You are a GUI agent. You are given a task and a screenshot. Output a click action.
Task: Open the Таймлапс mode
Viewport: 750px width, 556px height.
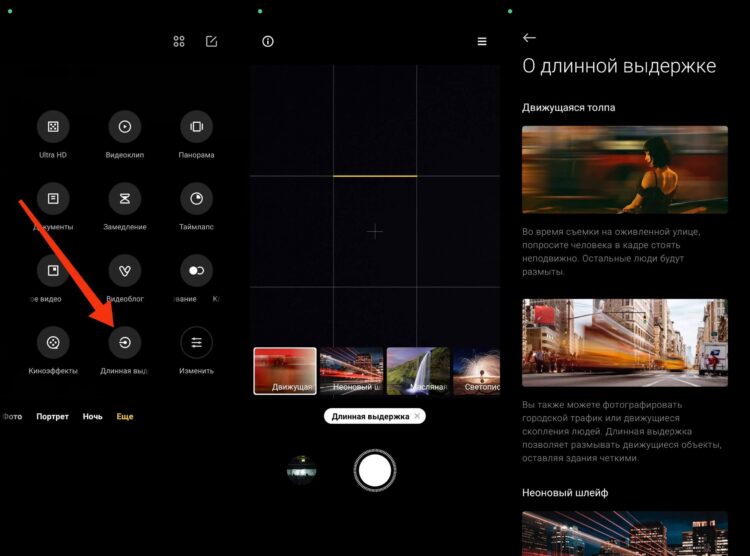tap(196, 199)
